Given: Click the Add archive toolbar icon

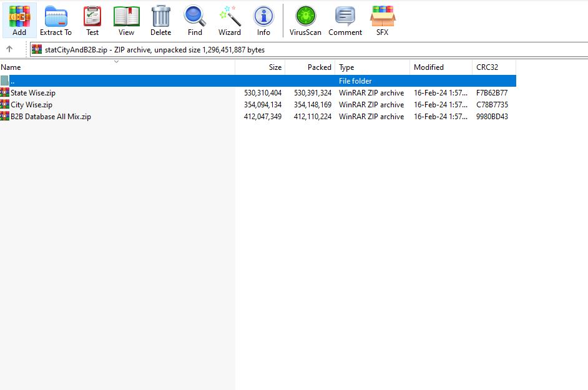Looking at the screenshot, I should (x=19, y=20).
